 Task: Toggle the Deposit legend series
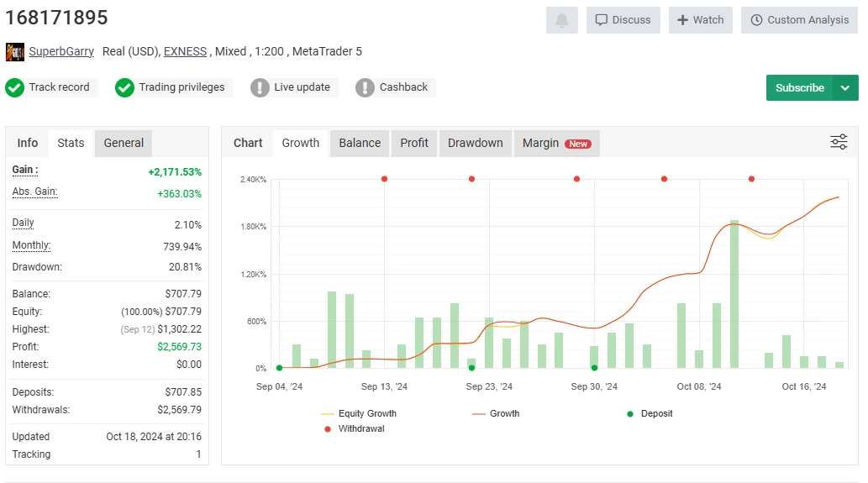coord(650,414)
